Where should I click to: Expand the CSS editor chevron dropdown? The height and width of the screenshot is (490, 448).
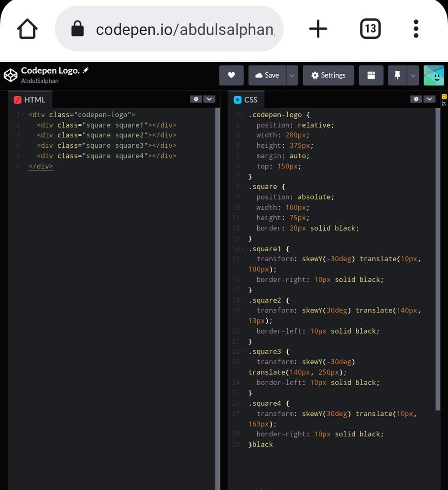429,99
